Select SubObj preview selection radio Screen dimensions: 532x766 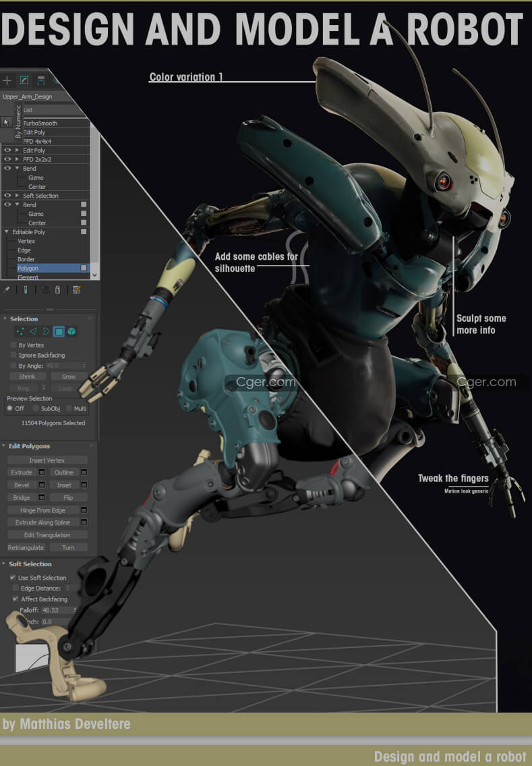[34, 408]
